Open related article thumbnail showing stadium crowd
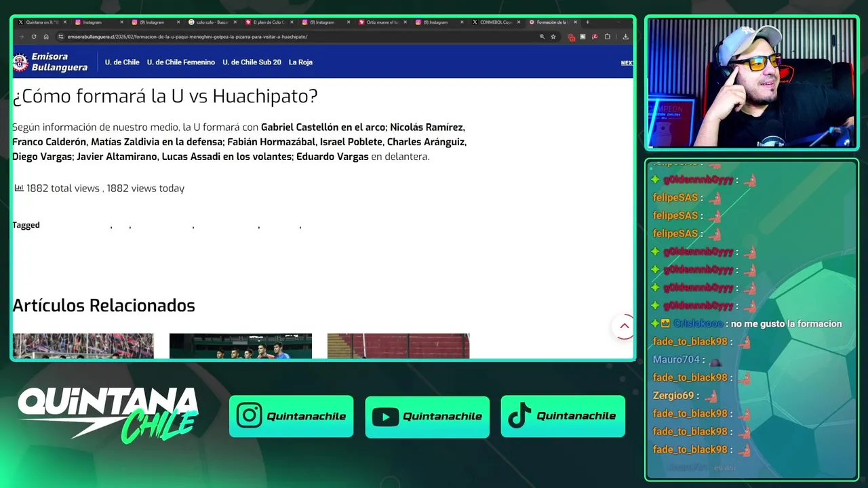Image resolution: width=868 pixels, height=488 pixels. tap(83, 346)
